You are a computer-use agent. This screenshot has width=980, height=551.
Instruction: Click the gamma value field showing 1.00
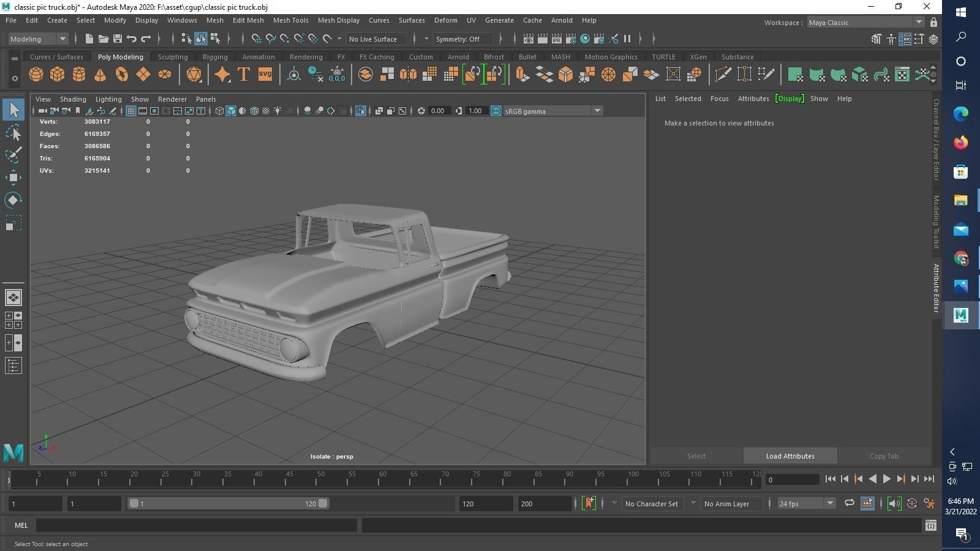(476, 111)
